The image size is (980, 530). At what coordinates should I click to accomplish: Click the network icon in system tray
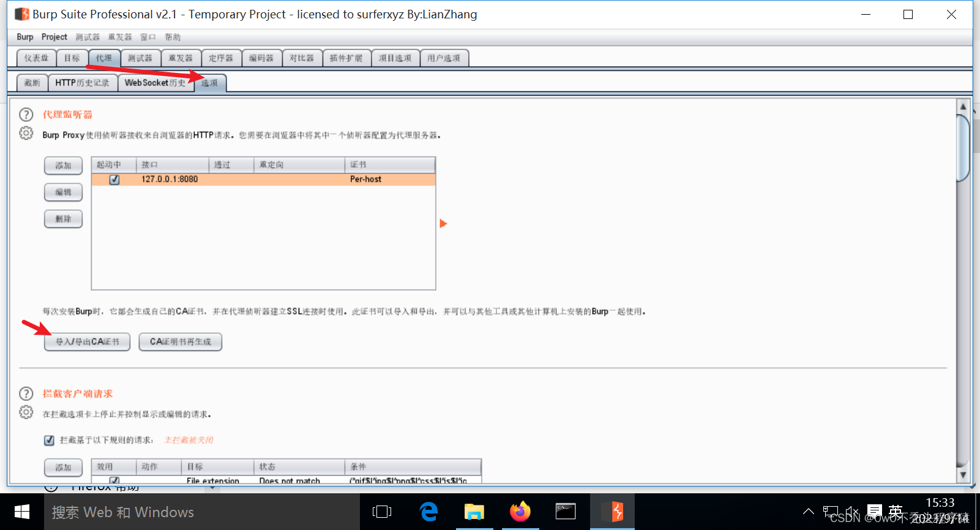[x=831, y=511]
